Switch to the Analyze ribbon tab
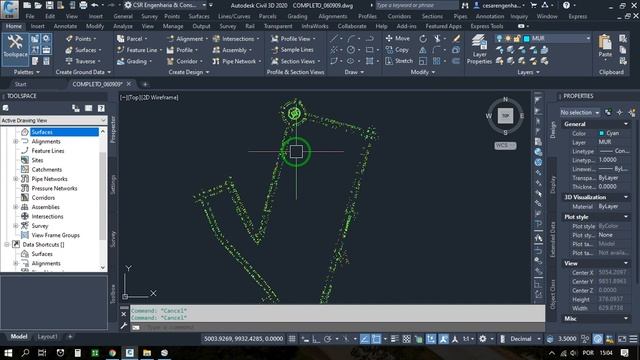The image size is (640, 360). pos(122,26)
